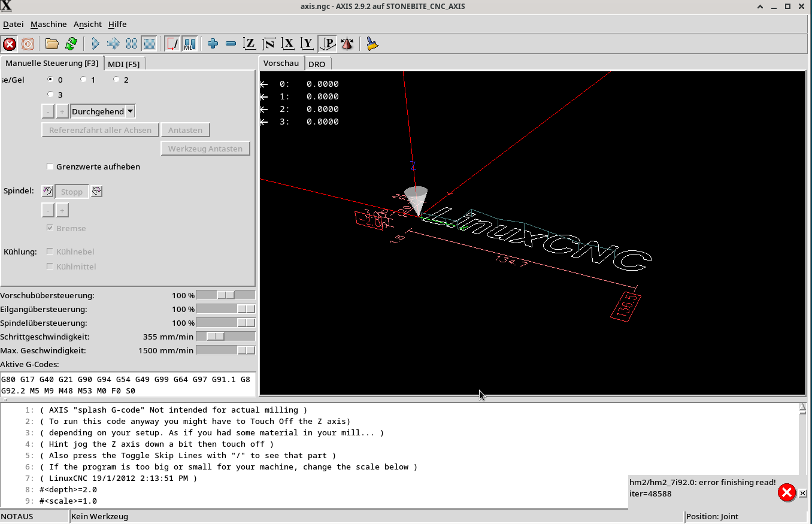Click the Antasten button
The image size is (812, 524).
pyautogui.click(x=185, y=130)
